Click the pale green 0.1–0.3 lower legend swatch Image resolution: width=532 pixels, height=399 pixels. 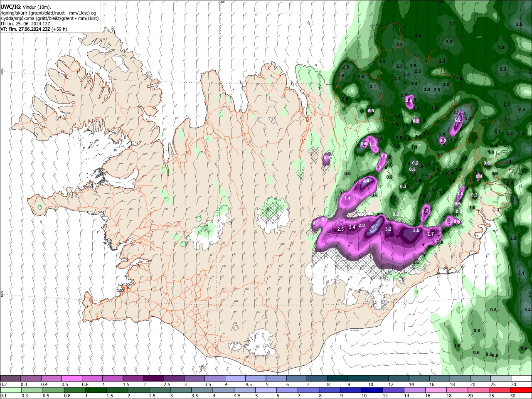coord(11,390)
